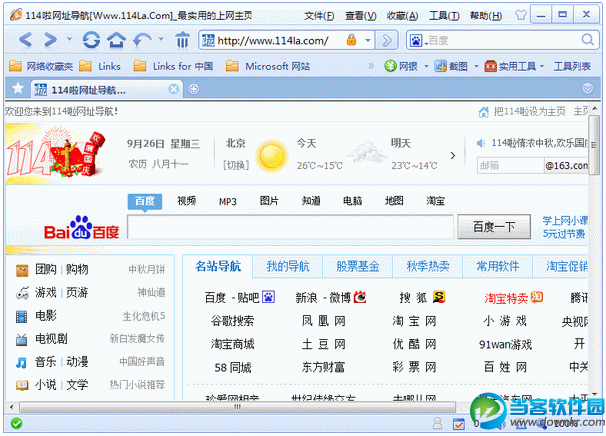Click the go arrow beside address bar
This screenshot has width=606, height=436.
386,40
